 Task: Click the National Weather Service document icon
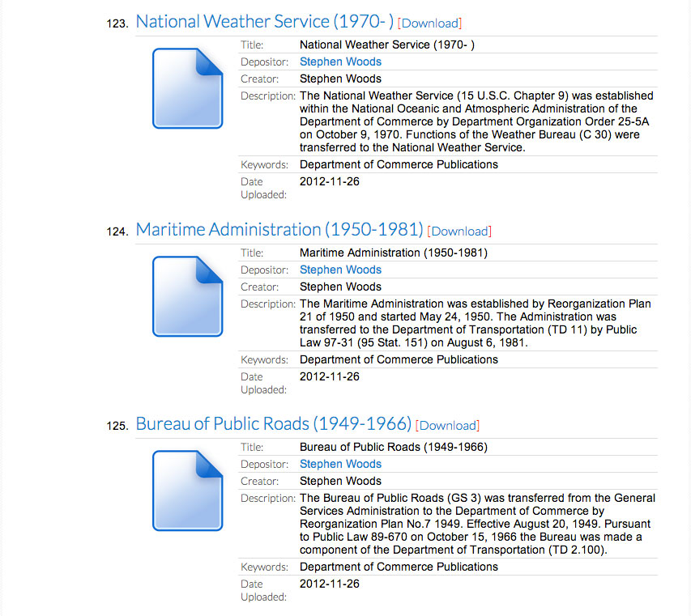pos(187,88)
